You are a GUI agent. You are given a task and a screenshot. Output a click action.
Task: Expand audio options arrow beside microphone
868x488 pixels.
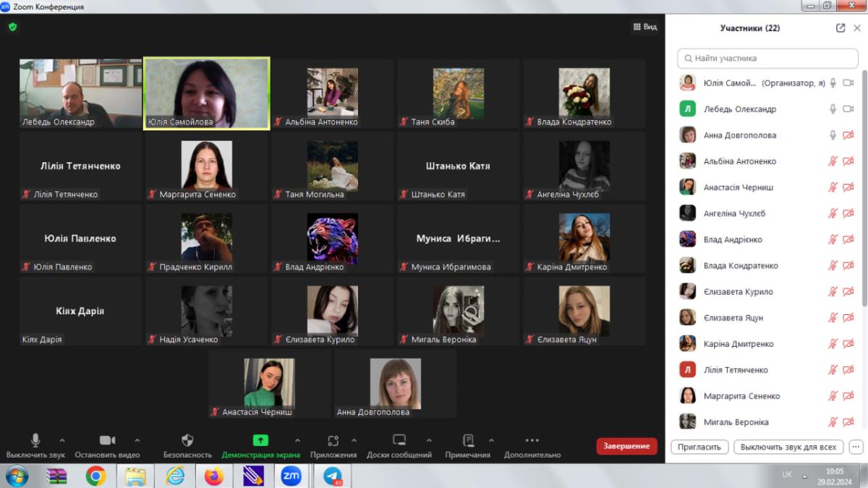point(62,440)
